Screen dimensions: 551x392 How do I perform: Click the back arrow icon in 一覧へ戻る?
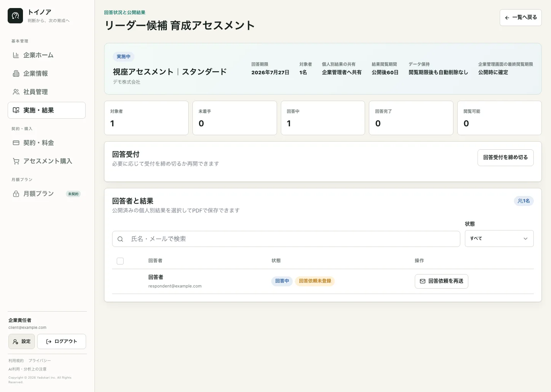click(507, 18)
